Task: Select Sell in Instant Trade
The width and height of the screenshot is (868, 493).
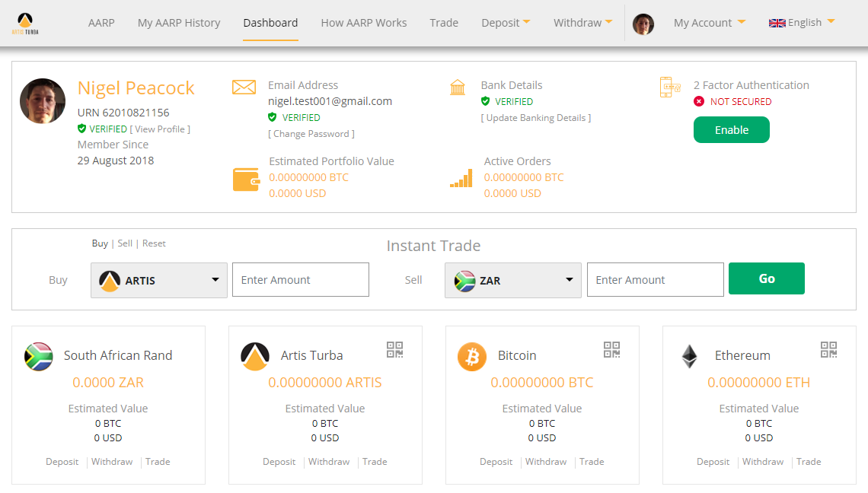Action: click(x=125, y=243)
